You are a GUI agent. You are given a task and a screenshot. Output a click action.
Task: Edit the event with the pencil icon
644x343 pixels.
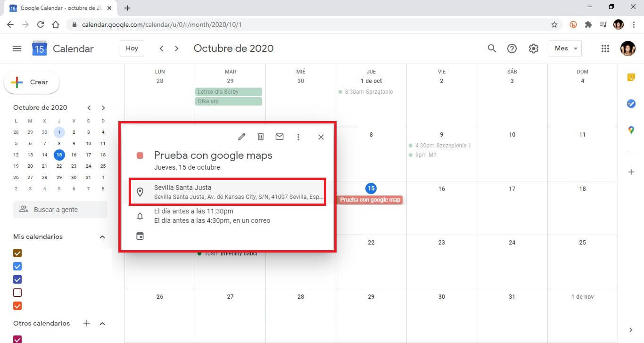[242, 137]
